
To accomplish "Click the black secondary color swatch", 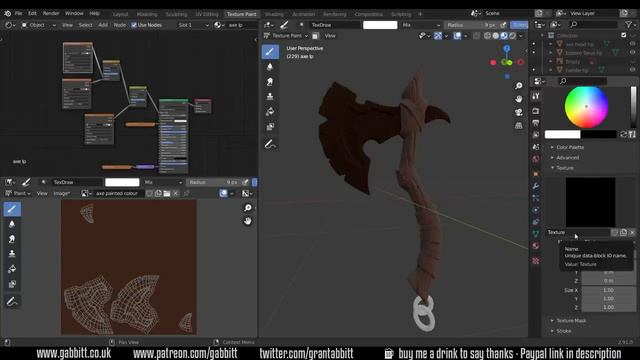I will (x=598, y=134).
